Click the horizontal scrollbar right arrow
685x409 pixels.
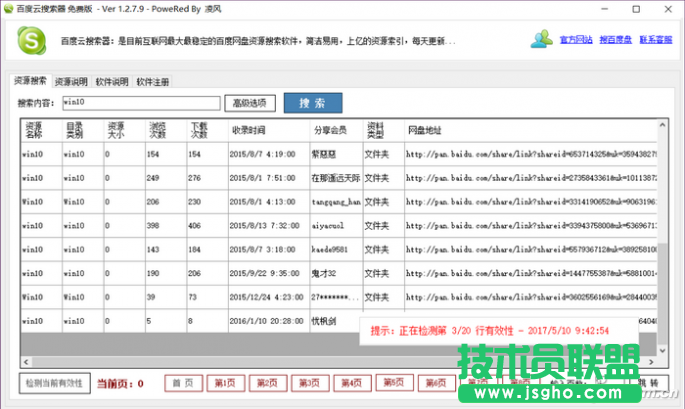[x=651, y=362]
